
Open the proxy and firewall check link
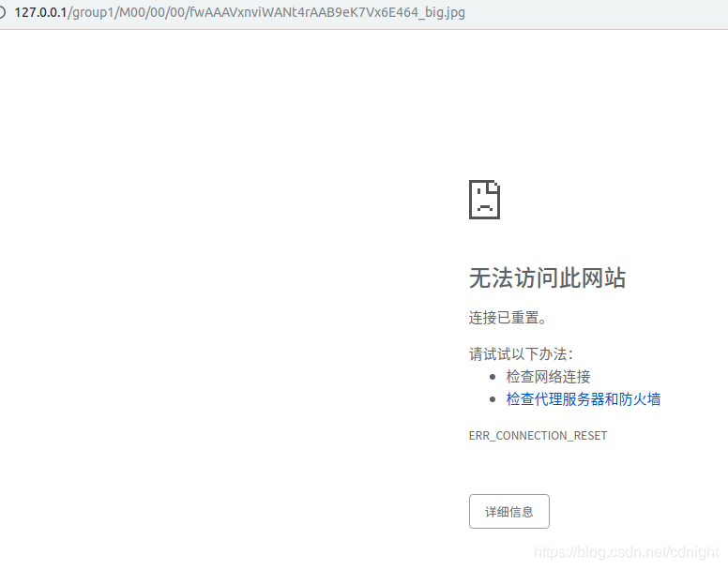pyautogui.click(x=584, y=399)
